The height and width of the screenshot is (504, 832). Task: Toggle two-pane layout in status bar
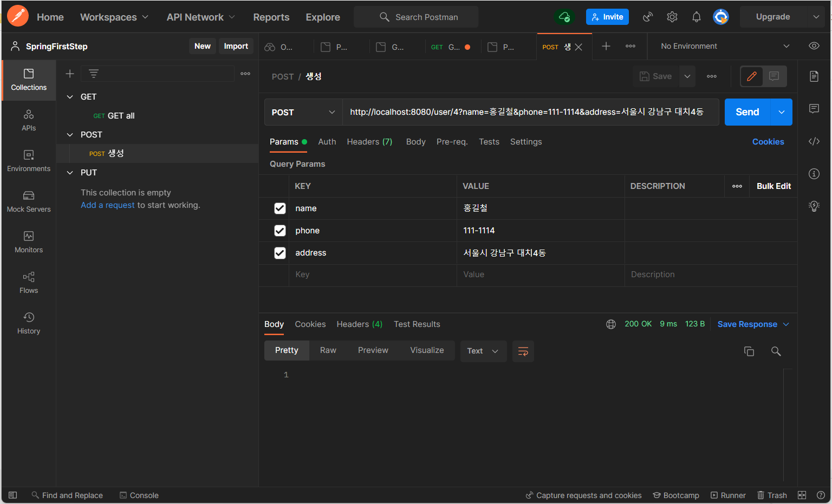pyautogui.click(x=802, y=495)
